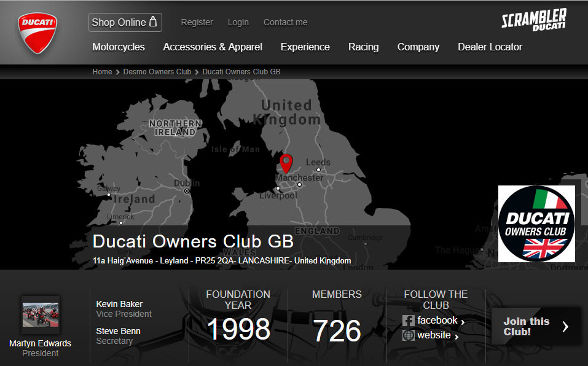
Task: Open the president's photo thumbnail
Action: (x=41, y=315)
